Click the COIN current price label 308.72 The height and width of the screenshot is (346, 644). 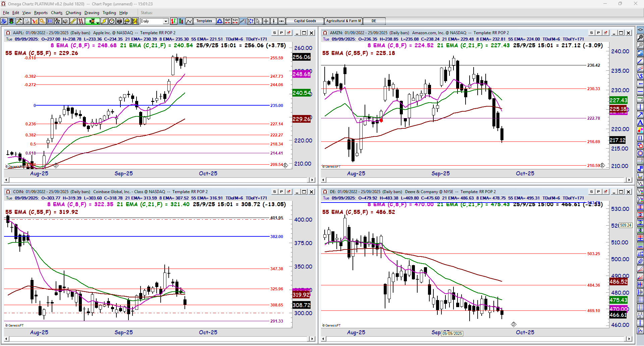tap(302, 305)
